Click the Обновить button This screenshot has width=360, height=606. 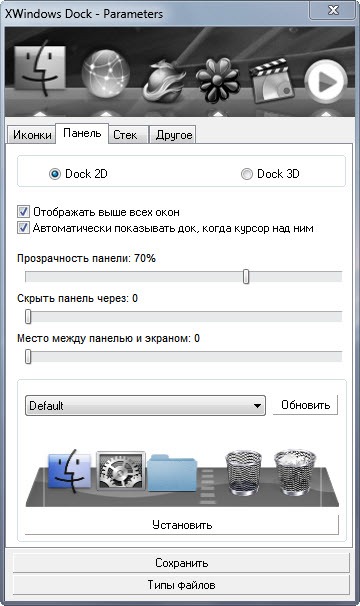coord(305,405)
